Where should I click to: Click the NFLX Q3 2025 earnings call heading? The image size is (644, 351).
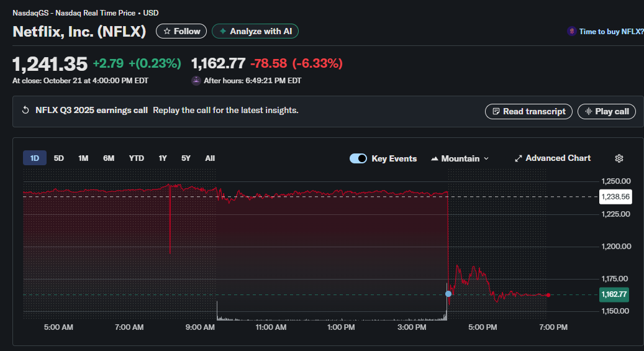[91, 110]
